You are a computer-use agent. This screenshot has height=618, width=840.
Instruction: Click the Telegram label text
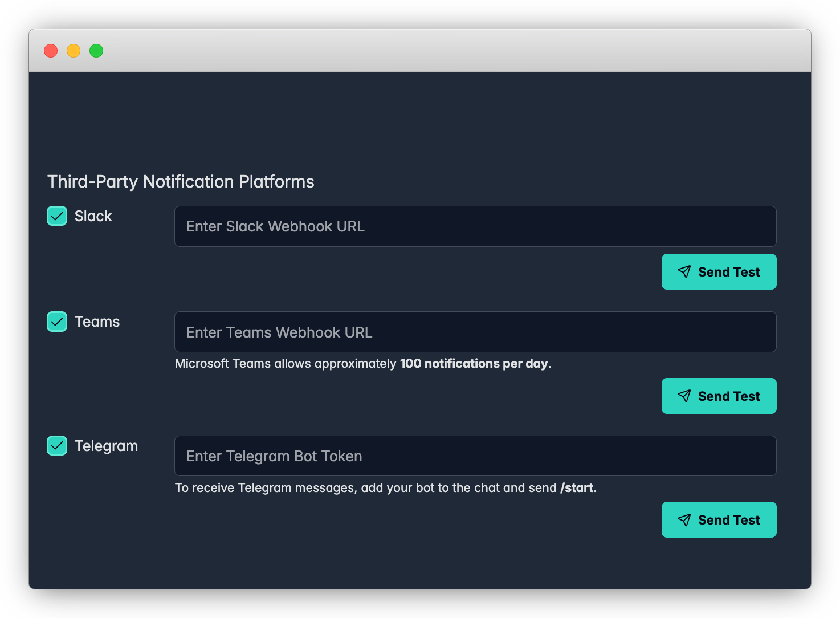[107, 446]
